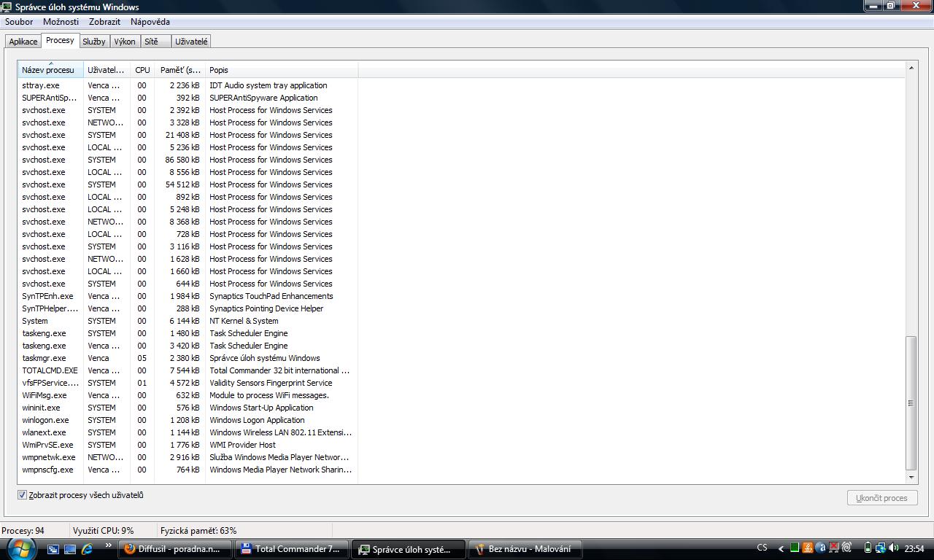Image resolution: width=934 pixels, height=560 pixels.
Task: Select the WiFiMsg.exe process
Action: point(188,395)
